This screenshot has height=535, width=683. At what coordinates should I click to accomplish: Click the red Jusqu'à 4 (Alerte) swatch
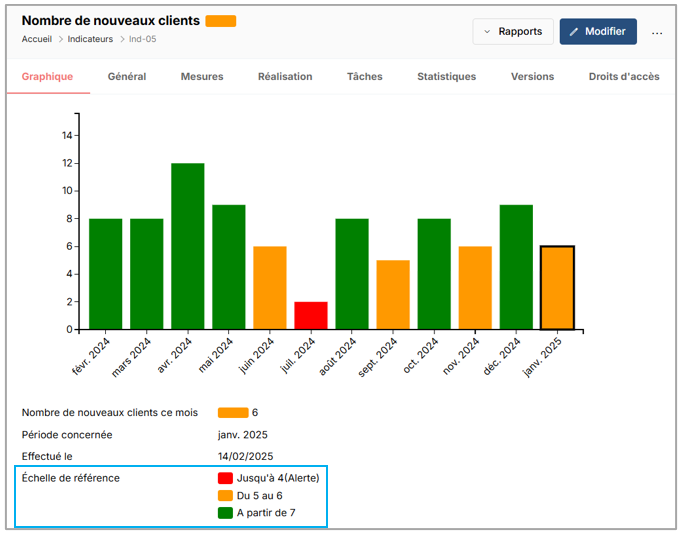click(x=225, y=478)
